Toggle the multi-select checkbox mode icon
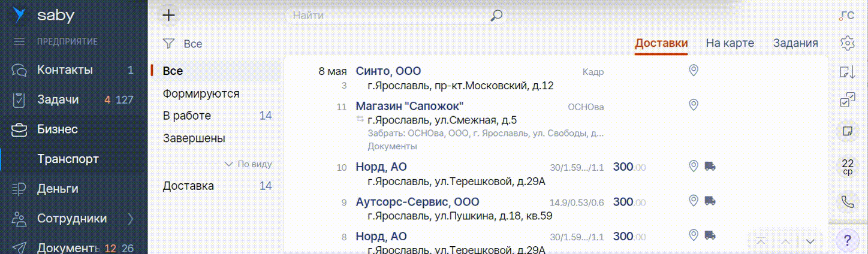This screenshot has height=254, width=868. tap(847, 101)
